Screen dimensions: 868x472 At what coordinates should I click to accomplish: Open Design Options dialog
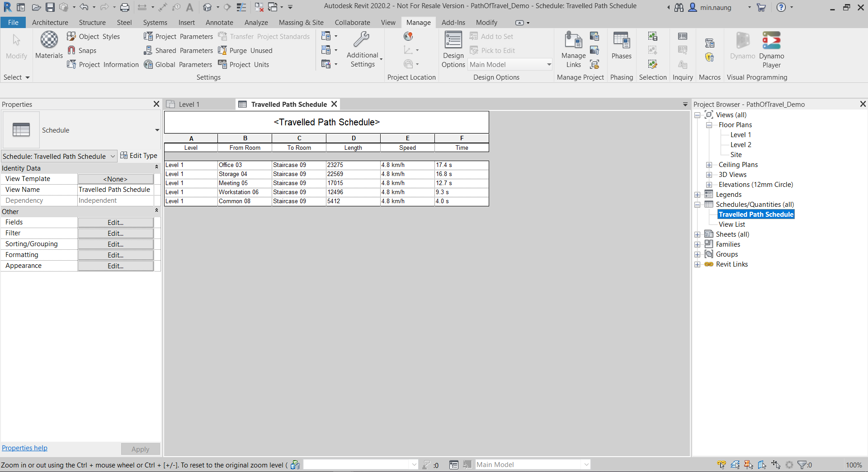point(453,49)
